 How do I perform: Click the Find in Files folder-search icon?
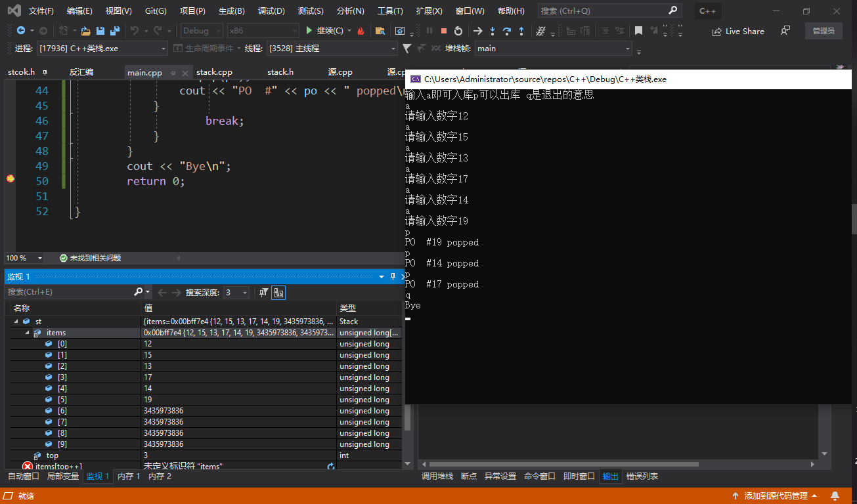click(x=380, y=31)
